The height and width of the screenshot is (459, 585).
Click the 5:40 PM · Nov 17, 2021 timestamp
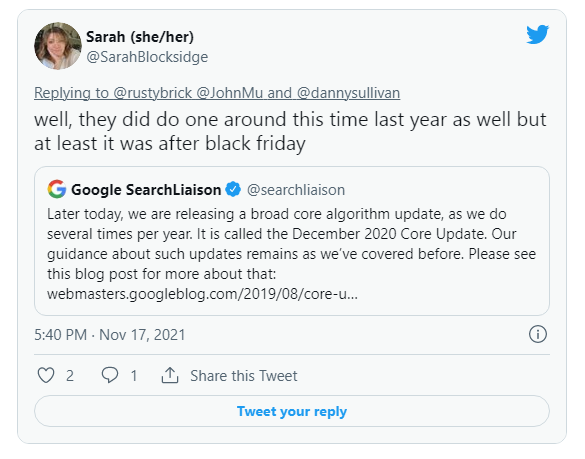(110, 334)
